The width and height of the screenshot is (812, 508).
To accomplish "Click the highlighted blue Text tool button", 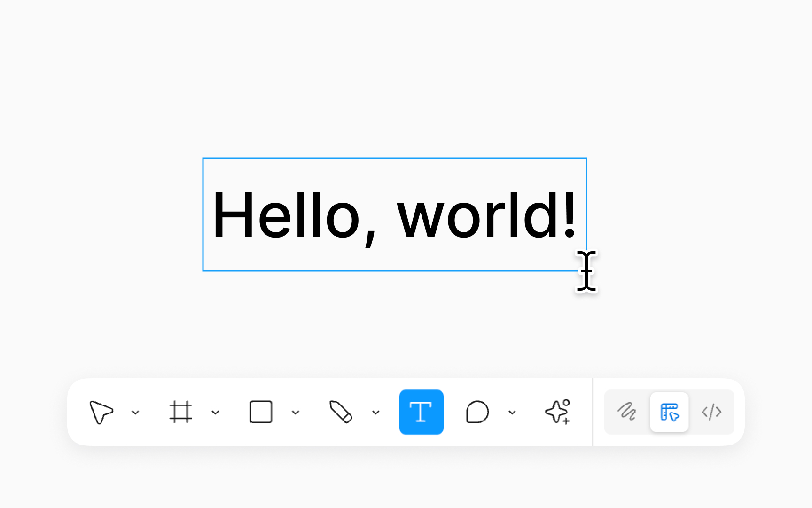I will point(421,412).
